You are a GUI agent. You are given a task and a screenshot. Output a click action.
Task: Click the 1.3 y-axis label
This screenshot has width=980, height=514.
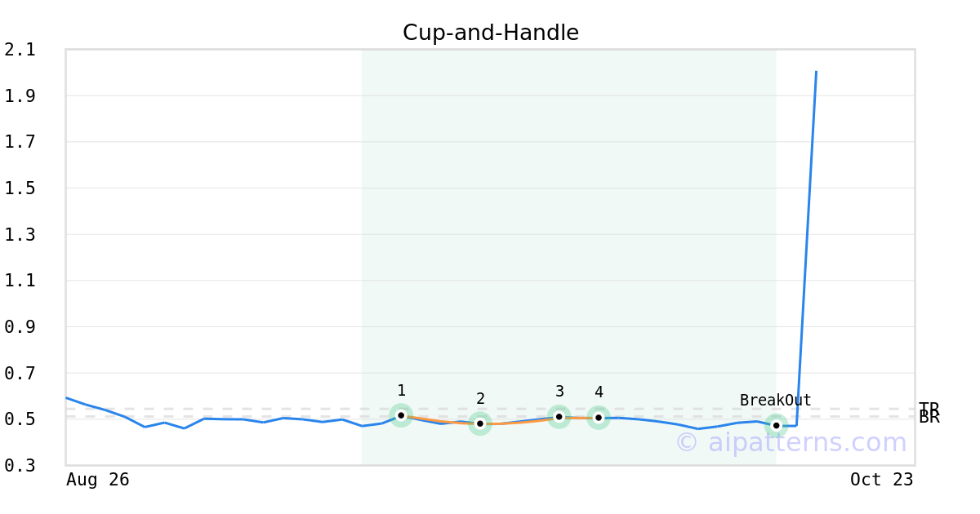pos(20,235)
